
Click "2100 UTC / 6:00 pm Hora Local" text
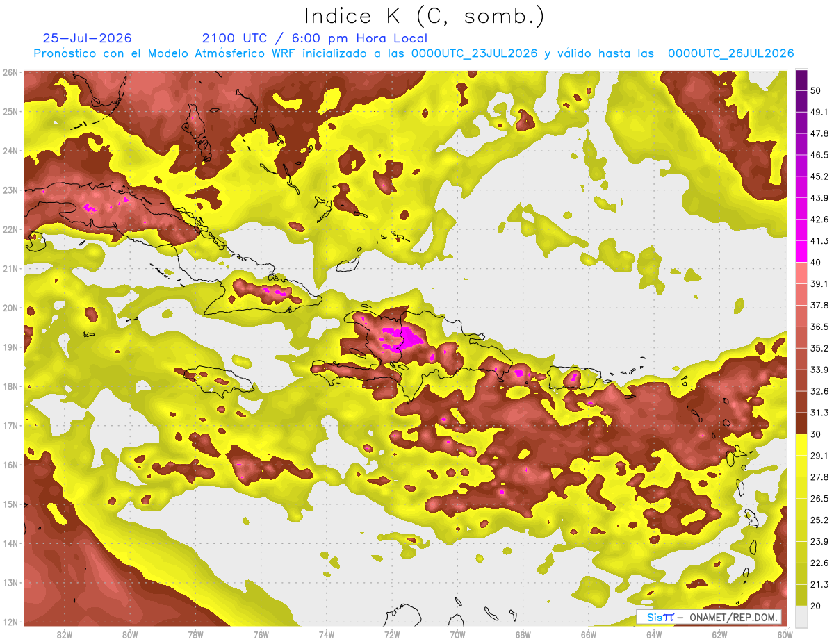click(x=314, y=38)
